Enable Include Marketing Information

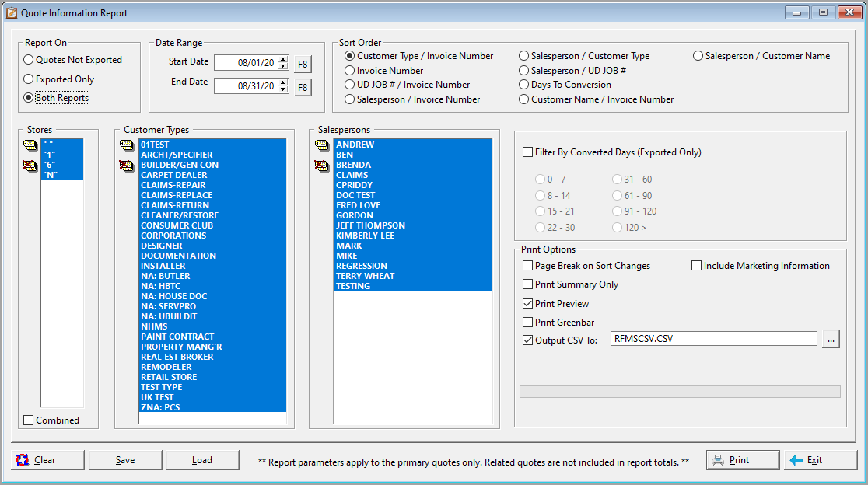(761, 266)
